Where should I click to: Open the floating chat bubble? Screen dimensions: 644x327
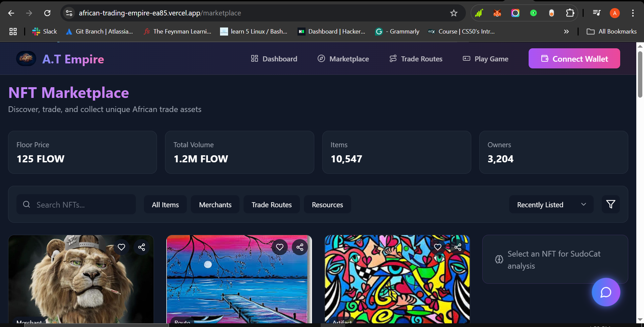[x=606, y=292]
